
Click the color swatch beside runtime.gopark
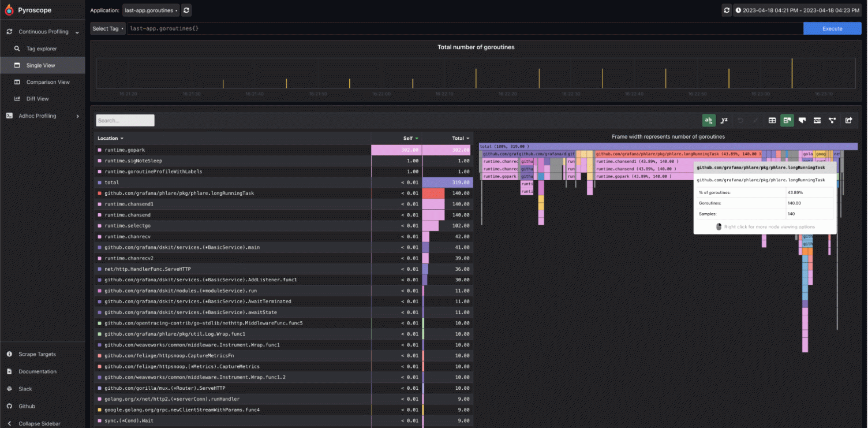[x=100, y=150]
